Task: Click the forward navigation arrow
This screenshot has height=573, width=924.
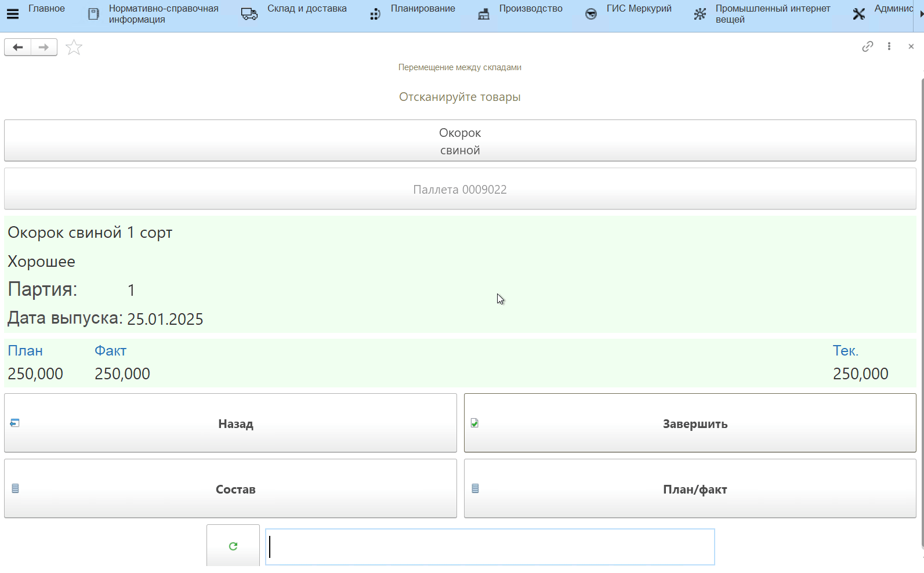Action: point(44,48)
